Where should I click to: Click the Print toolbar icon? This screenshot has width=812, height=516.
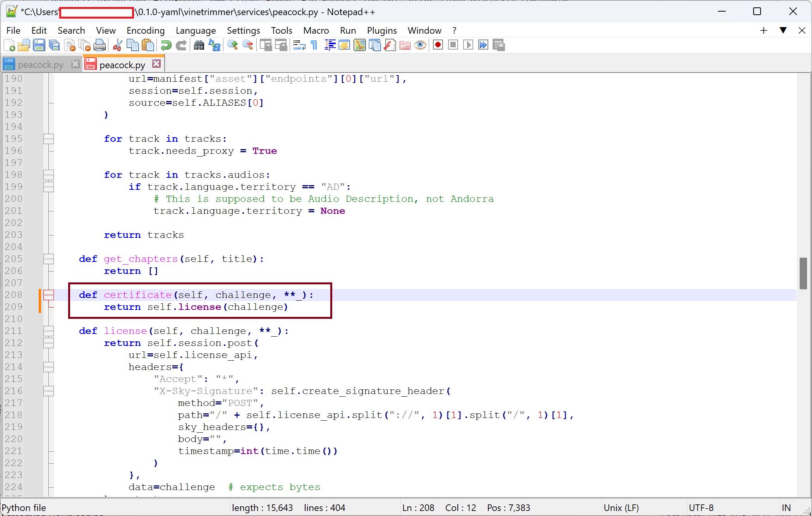pos(100,45)
